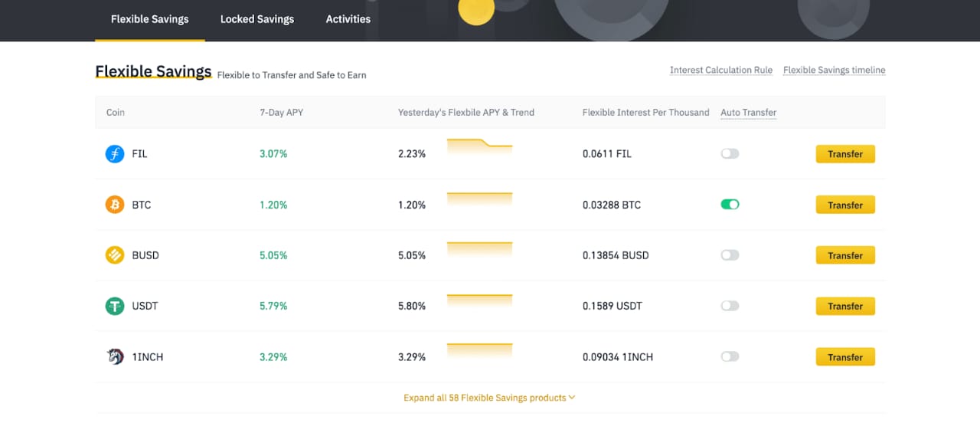Turn on Auto Transfer for USDT
980x430 pixels.
(730, 306)
